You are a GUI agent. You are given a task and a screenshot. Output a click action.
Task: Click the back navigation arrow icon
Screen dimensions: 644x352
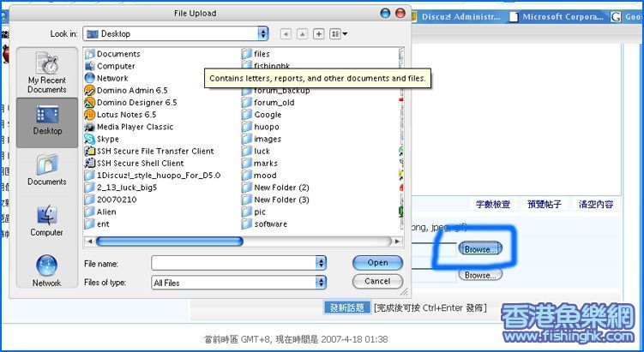coord(286,34)
